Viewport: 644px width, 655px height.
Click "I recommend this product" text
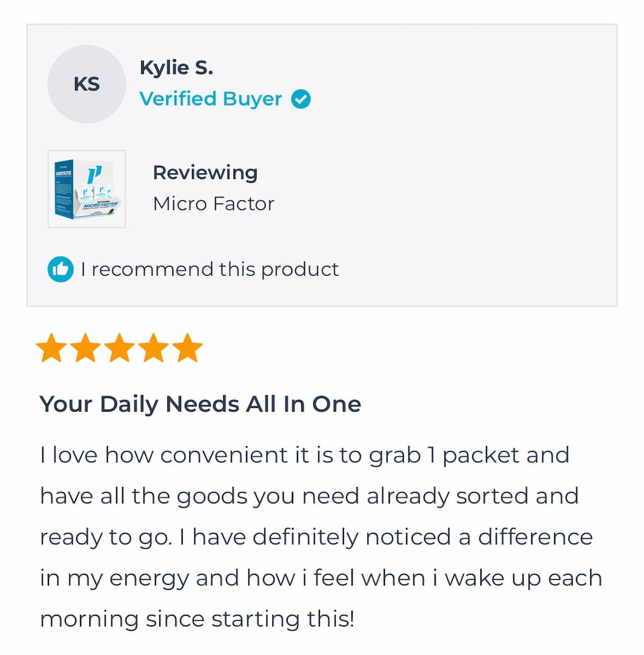[x=210, y=270]
